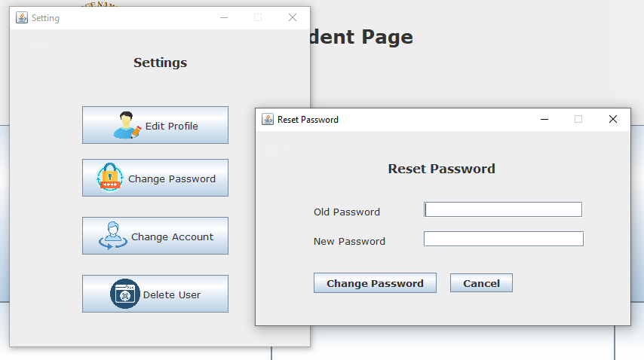
Task: Click the Java icon in Setting title bar
Action: click(22, 17)
